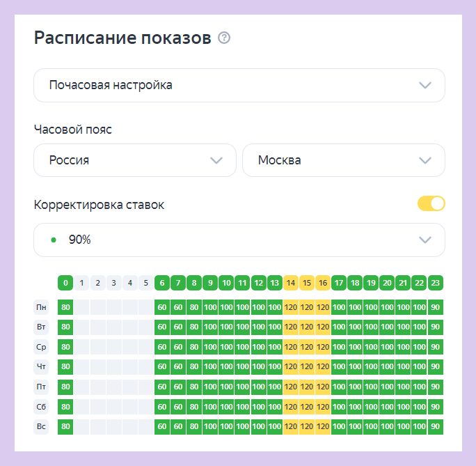Select hour 8 column header
Screen dimensions: 476x466
click(x=194, y=283)
